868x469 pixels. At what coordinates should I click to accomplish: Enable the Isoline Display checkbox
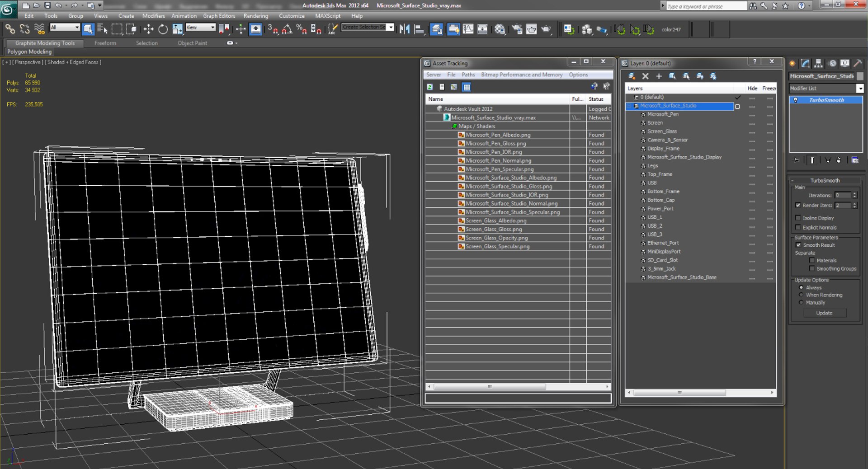(x=798, y=218)
